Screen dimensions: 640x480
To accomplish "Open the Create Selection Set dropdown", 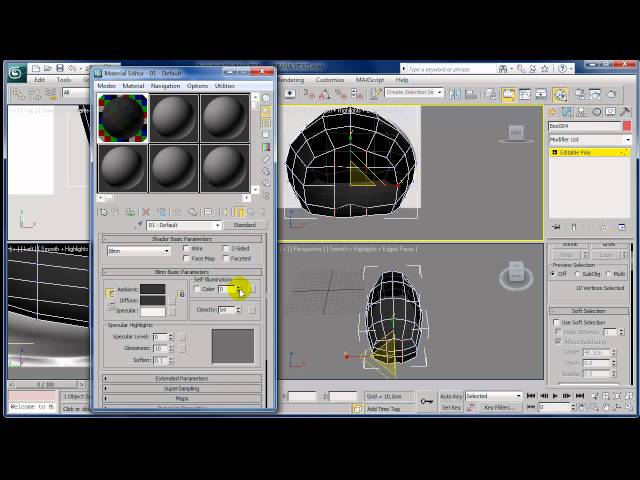I will [x=414, y=93].
